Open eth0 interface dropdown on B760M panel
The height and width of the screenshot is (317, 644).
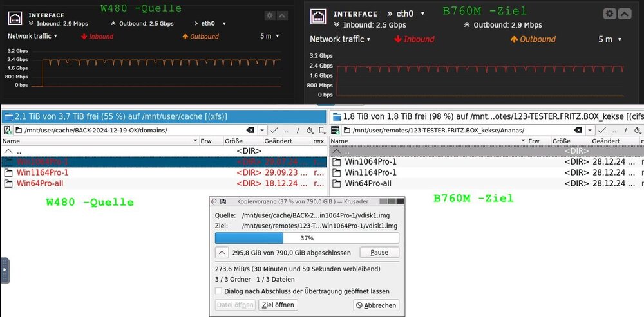406,14
